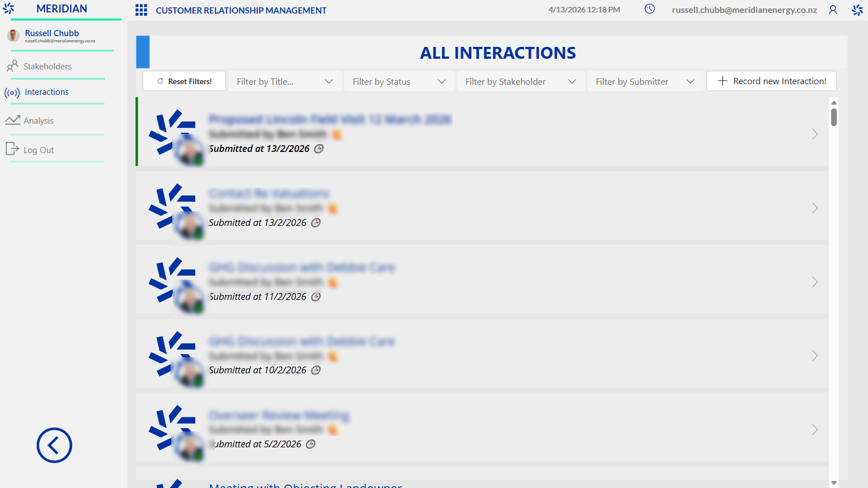Image resolution: width=868 pixels, height=488 pixels.
Task: Click the clock icon in the header bar
Action: (650, 9)
